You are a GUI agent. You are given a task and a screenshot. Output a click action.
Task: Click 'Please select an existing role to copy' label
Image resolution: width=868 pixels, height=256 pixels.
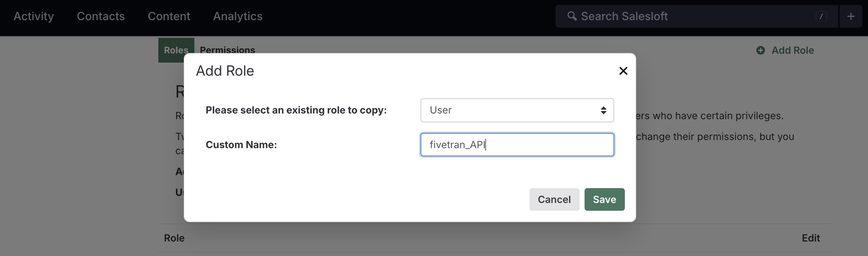pos(296,110)
